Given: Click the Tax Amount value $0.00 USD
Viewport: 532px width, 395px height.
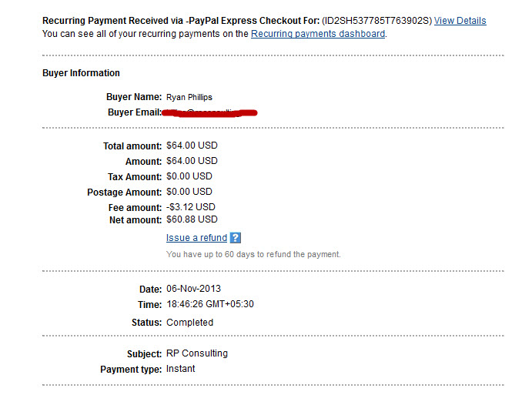Looking at the screenshot, I should (x=189, y=176).
